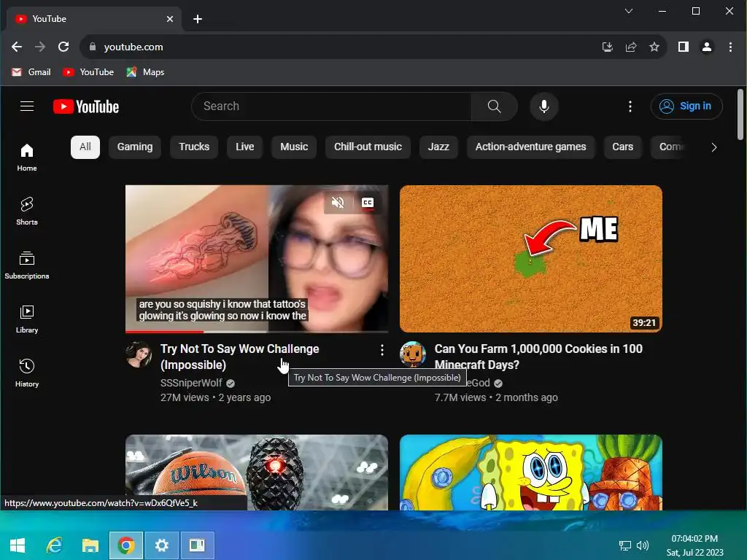The height and width of the screenshot is (560, 747).
Task: Go to Home in sidebar
Action: point(27,157)
